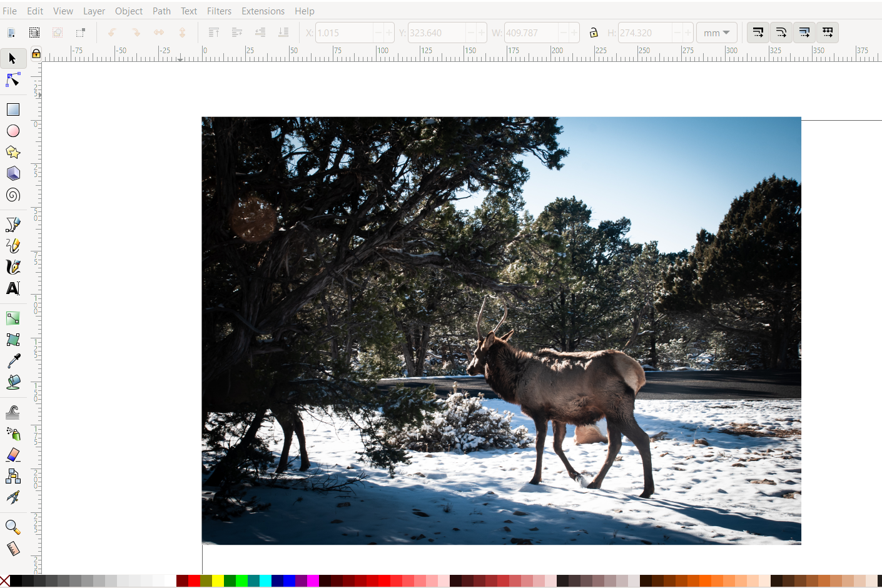Viewport: 882px width, 588px height.
Task: Flip selection vertically
Action: click(x=182, y=33)
